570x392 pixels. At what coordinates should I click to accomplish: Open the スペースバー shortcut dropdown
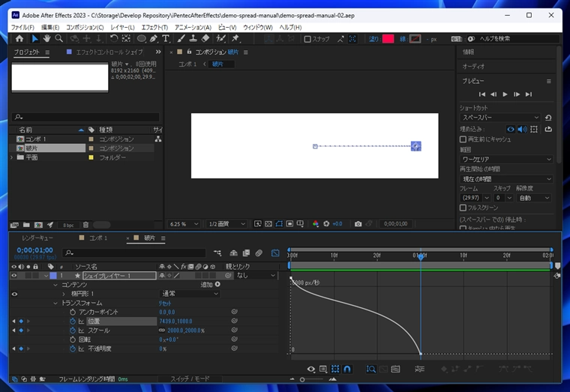[500, 118]
